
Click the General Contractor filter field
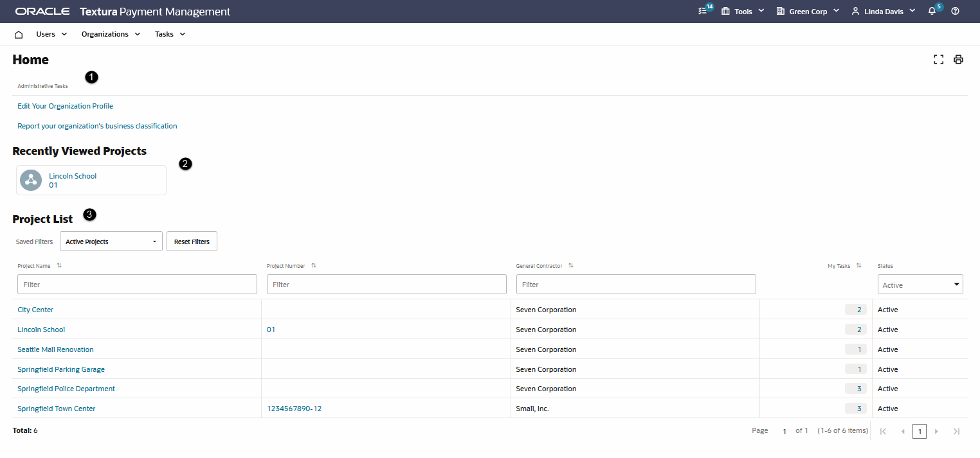(x=636, y=284)
